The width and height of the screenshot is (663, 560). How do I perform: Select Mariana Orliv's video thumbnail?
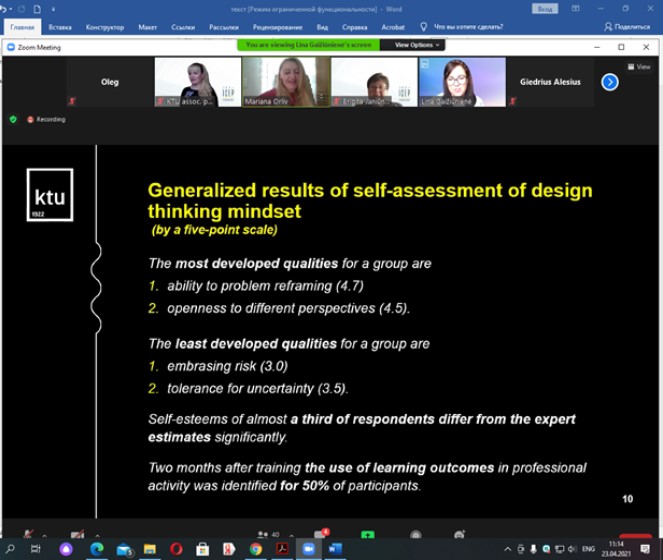pyautogui.click(x=286, y=82)
